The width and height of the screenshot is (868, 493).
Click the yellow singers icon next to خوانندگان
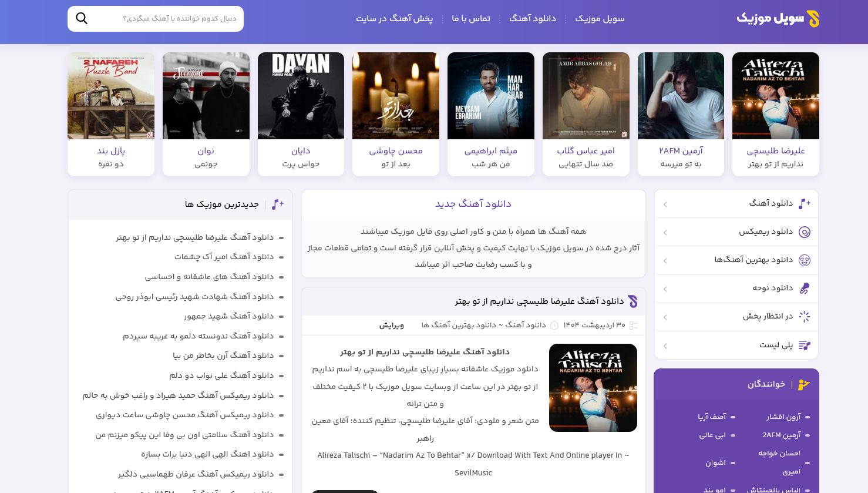pos(804,384)
